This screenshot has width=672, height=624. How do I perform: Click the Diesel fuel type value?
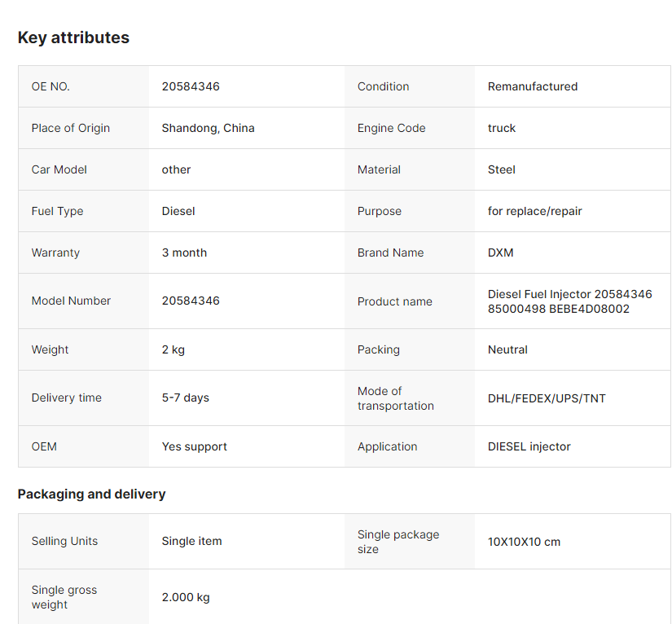(x=178, y=211)
